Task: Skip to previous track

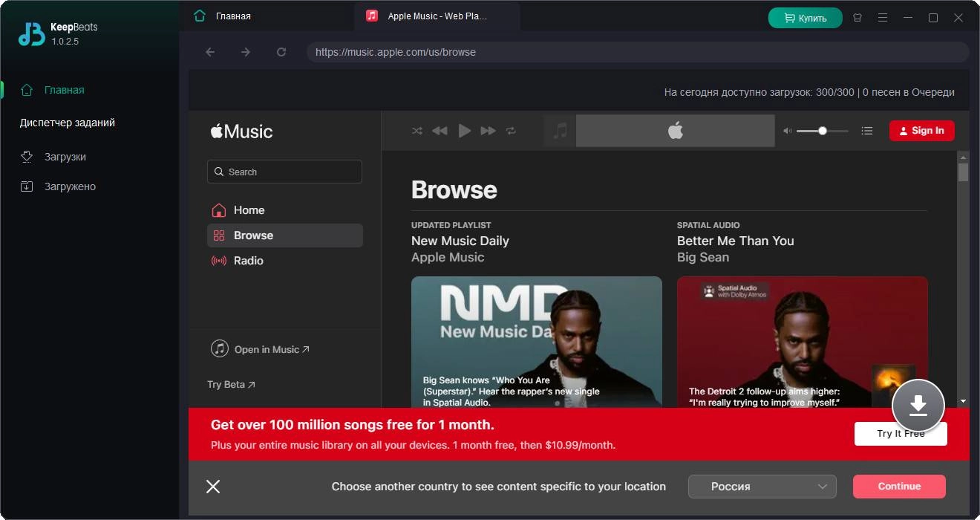Action: (x=440, y=131)
